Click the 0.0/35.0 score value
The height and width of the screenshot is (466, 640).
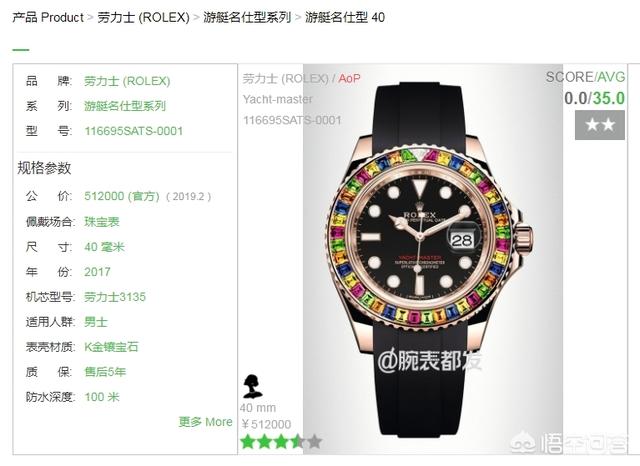click(594, 98)
